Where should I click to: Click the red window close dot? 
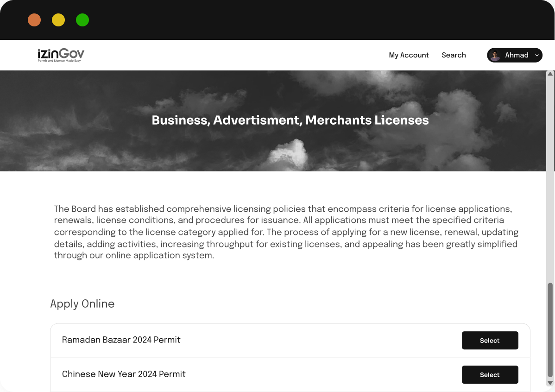coord(34,20)
